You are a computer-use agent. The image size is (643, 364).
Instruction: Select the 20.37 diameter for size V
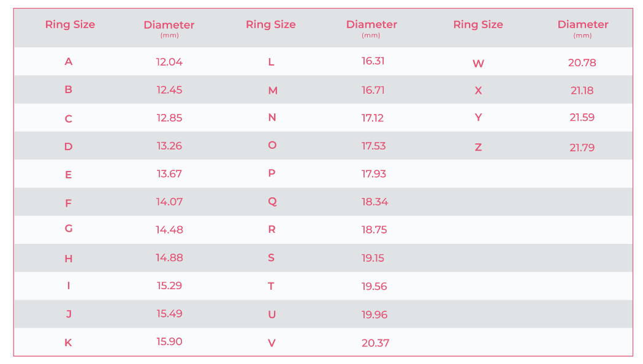click(x=375, y=343)
